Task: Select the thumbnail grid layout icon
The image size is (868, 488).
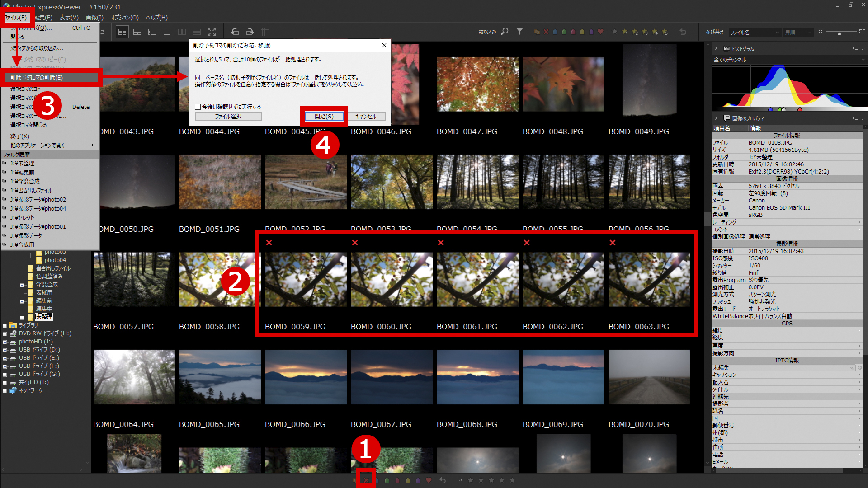Action: tap(122, 32)
